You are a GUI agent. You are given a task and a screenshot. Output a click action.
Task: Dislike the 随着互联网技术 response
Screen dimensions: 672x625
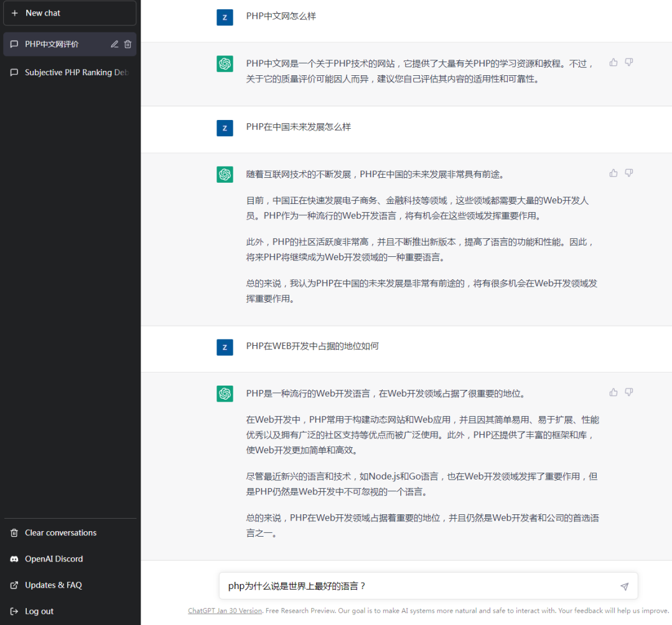(628, 173)
